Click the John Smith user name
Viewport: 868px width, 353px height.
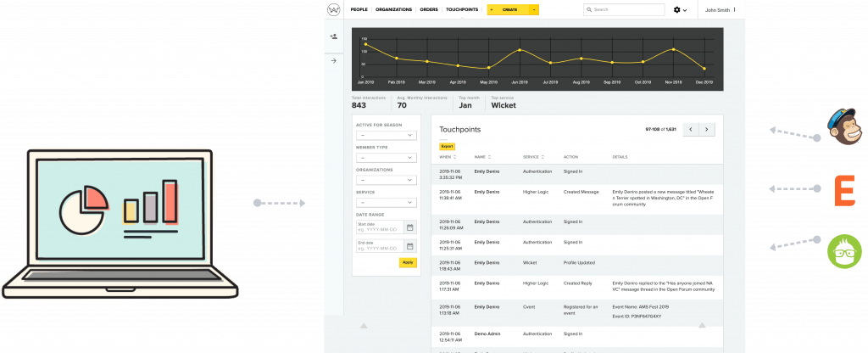click(x=717, y=10)
